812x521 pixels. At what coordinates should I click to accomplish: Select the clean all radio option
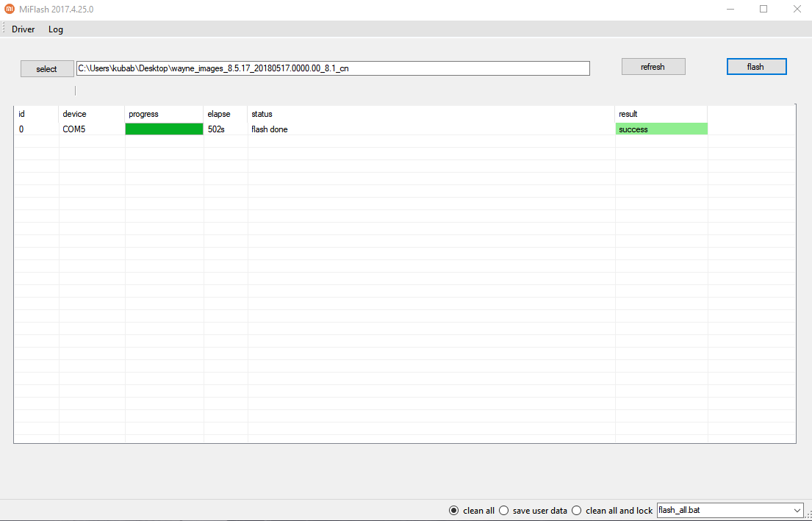pos(453,511)
